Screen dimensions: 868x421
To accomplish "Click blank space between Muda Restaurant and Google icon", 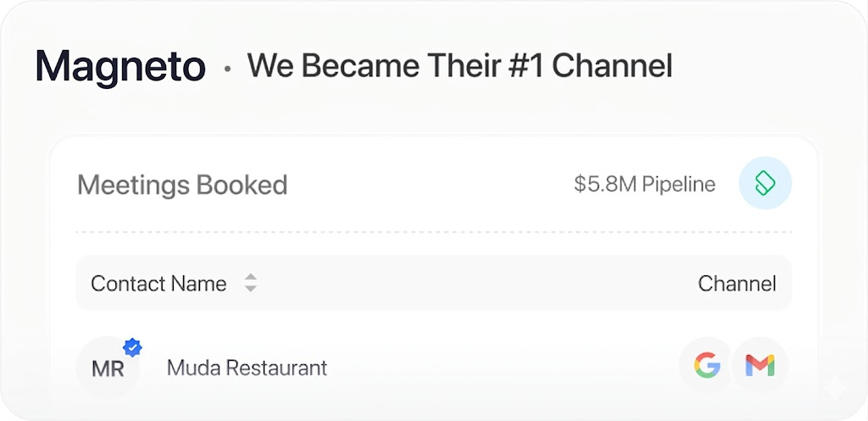I will point(500,368).
